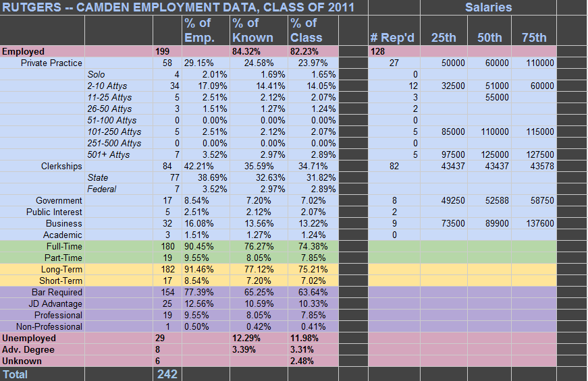Viewport: 588px width, 381px height.
Task: Click the '26-50 Attys' row label
Action: click(x=109, y=109)
